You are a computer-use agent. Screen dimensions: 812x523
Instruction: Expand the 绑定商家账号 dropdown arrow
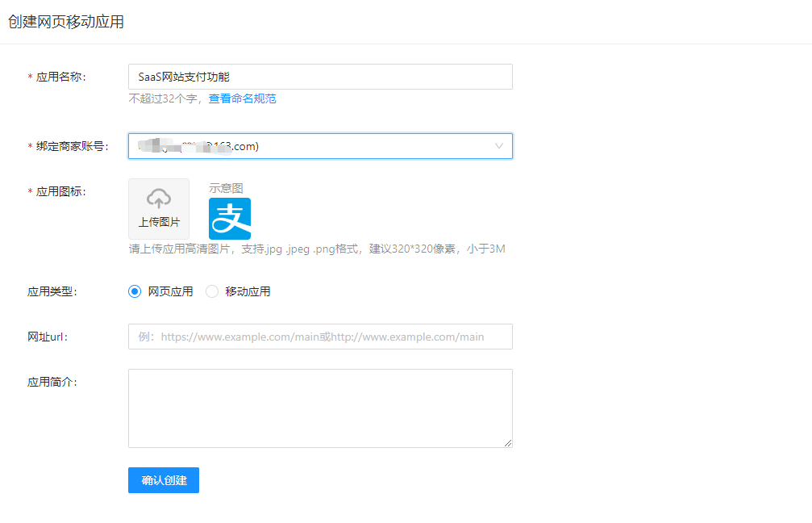coord(498,146)
